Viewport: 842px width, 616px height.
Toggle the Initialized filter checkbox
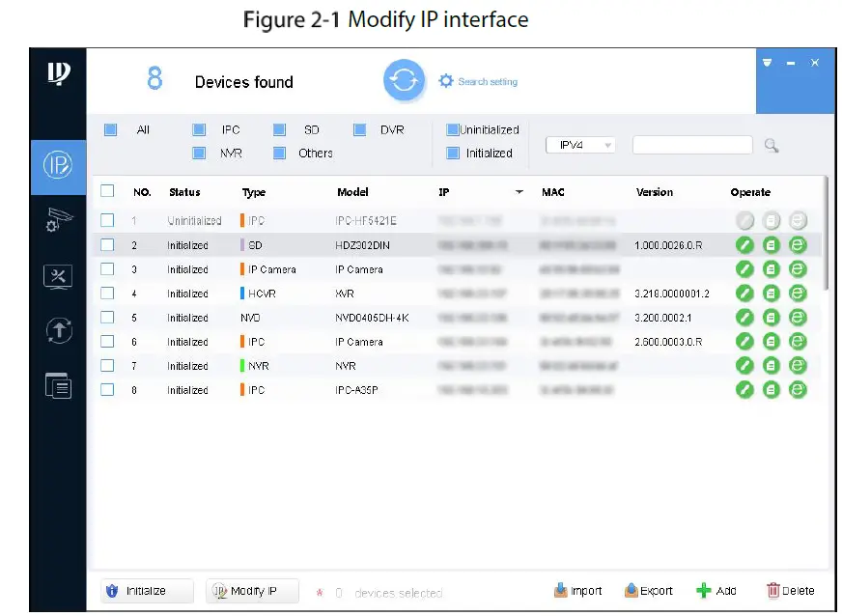coord(453,154)
